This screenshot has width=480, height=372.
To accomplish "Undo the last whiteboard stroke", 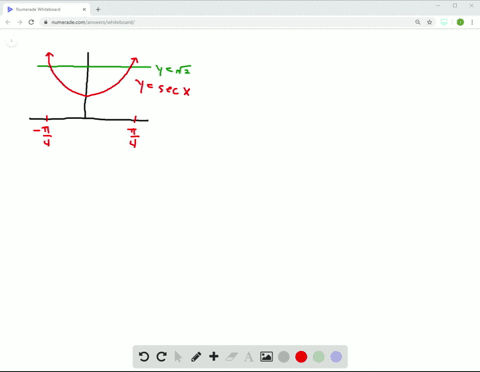I will pyautogui.click(x=144, y=357).
